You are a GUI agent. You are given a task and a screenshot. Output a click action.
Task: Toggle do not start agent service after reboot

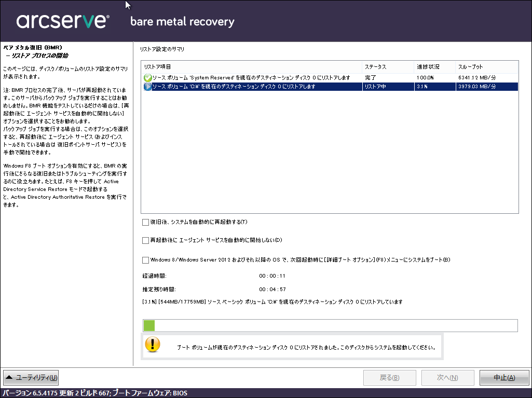[x=145, y=240]
